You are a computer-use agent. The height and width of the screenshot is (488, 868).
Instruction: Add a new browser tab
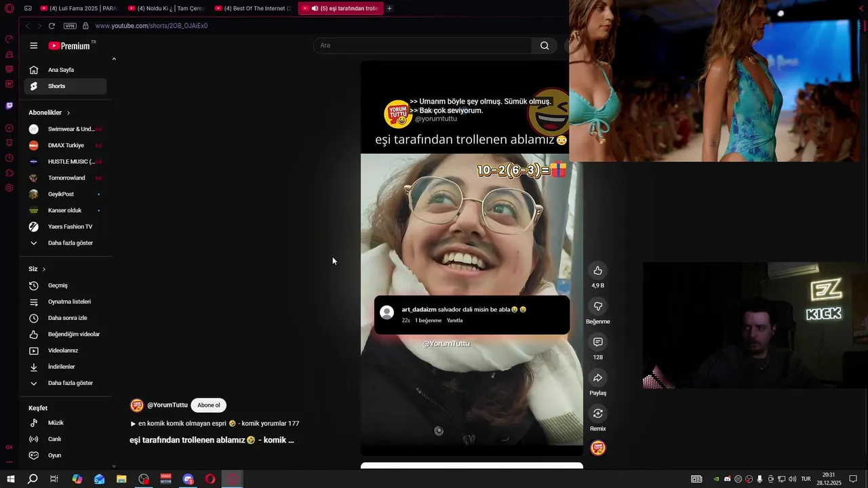point(389,8)
